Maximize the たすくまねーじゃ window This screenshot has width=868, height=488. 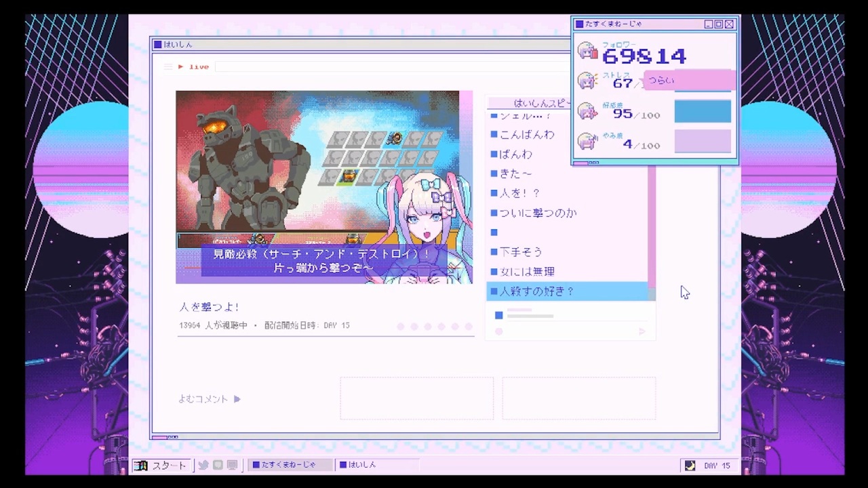(719, 24)
